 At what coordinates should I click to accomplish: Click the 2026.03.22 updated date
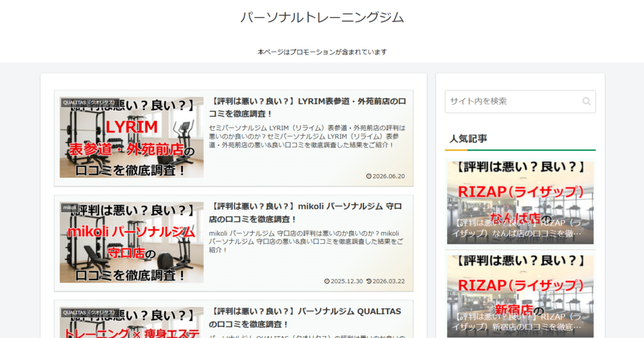point(389,281)
